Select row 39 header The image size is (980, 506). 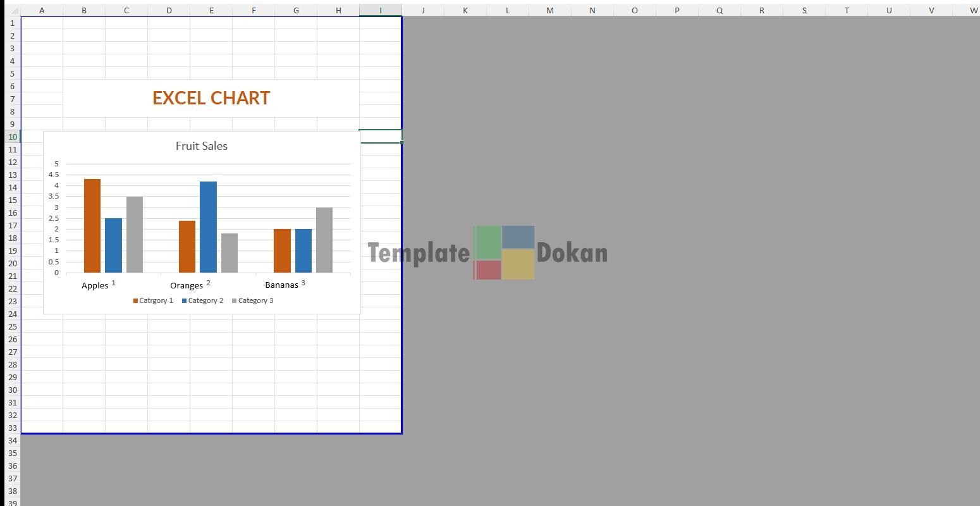tap(12, 502)
